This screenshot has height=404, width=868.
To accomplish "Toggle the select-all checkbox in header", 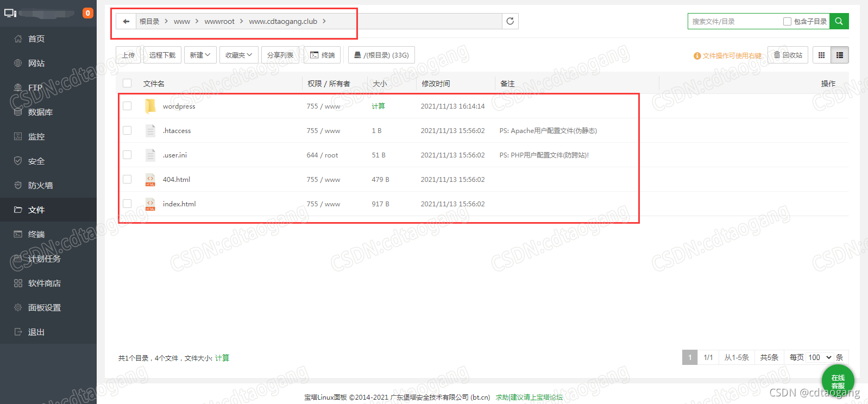I will click(x=127, y=83).
